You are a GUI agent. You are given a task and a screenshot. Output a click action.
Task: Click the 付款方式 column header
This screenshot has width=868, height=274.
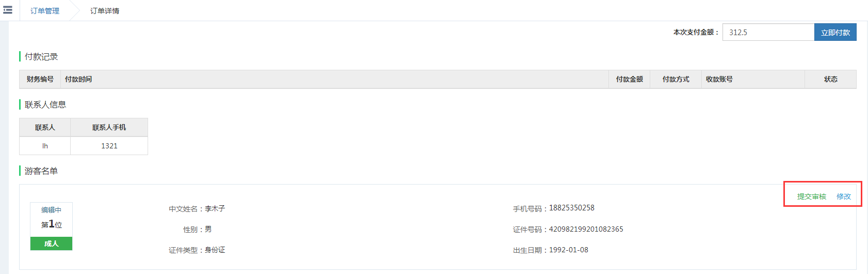[676, 79]
